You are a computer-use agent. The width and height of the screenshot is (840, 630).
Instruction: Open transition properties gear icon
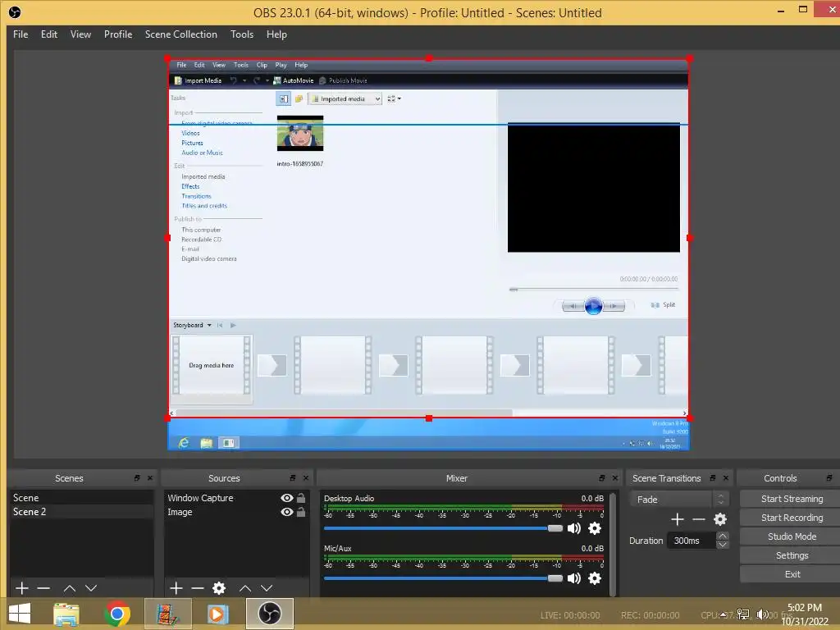click(x=720, y=519)
